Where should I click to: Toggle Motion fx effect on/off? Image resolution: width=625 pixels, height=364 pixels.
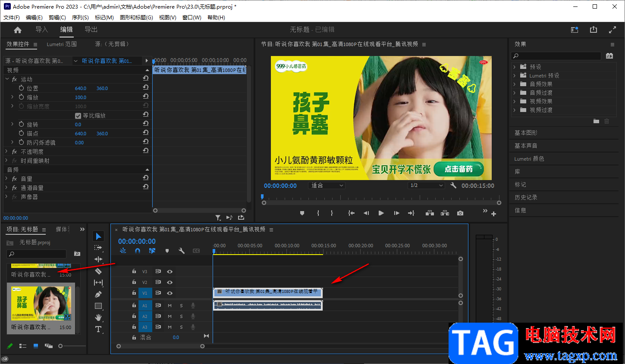click(x=14, y=79)
